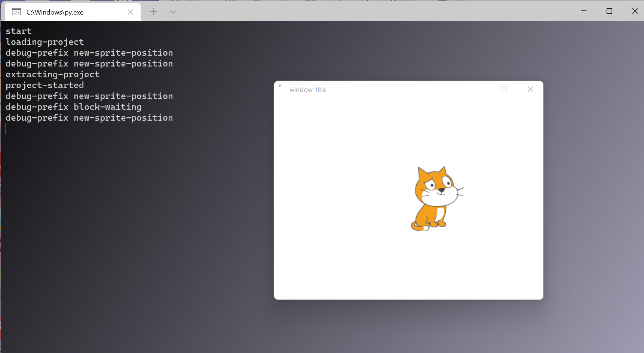Maximize the terminal window

609,11
